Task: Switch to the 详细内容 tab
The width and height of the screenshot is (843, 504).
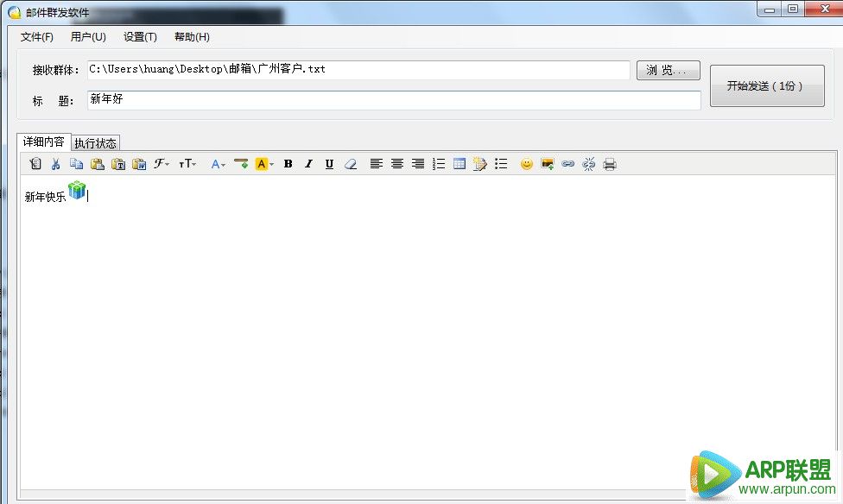Action: click(x=43, y=142)
